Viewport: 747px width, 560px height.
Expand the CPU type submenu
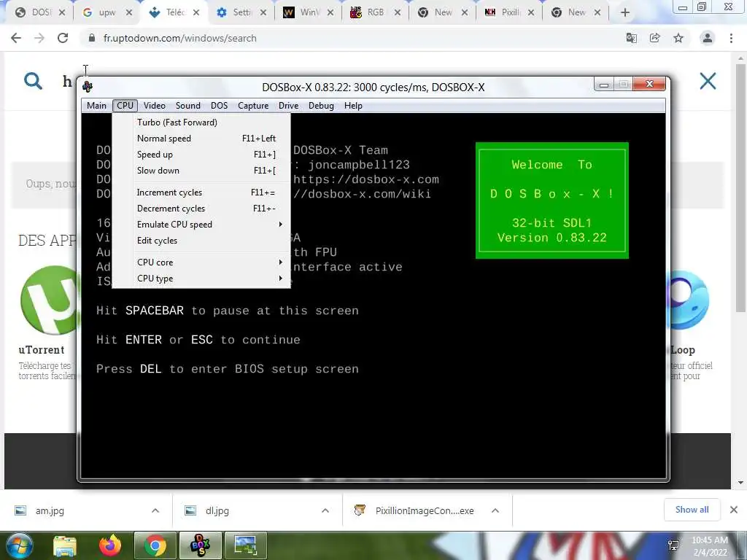(x=201, y=279)
